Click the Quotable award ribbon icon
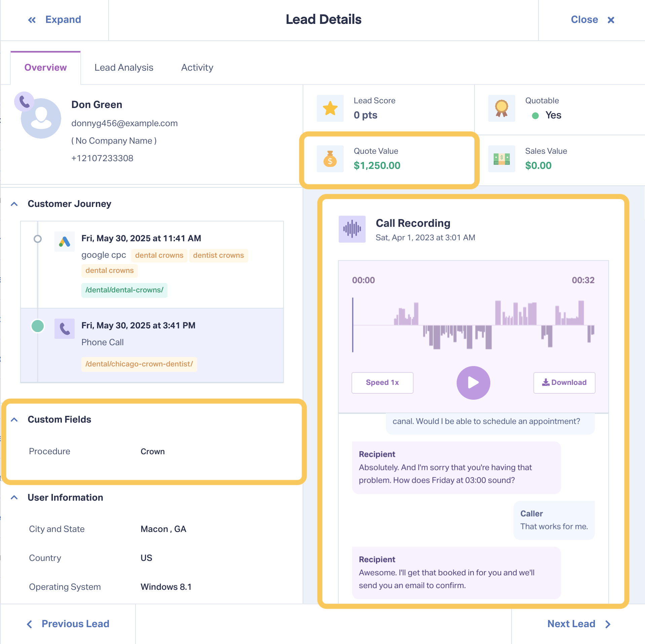 501,108
